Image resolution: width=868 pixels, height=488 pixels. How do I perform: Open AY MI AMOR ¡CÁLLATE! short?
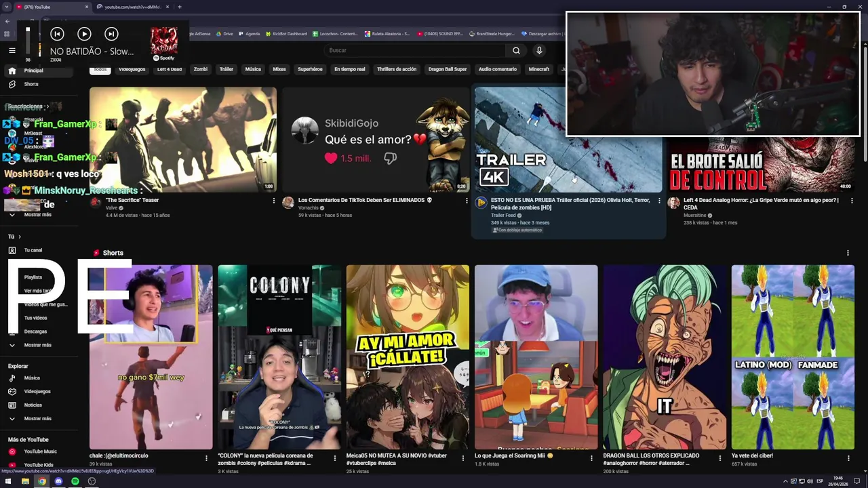[408, 357]
